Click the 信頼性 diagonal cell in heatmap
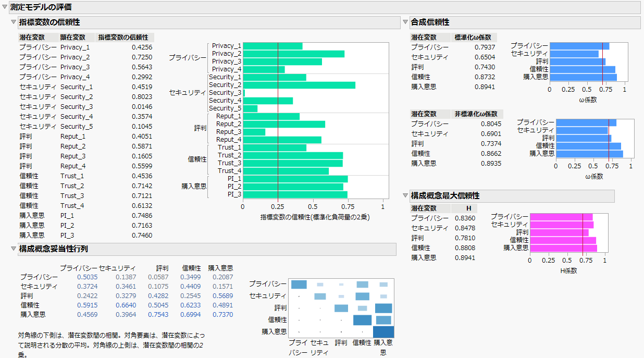Screen dimensions: 644x358 (363, 320)
